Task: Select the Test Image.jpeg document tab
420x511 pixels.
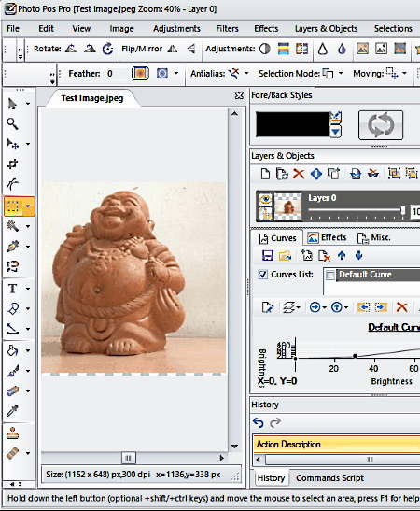Action: 92,98
